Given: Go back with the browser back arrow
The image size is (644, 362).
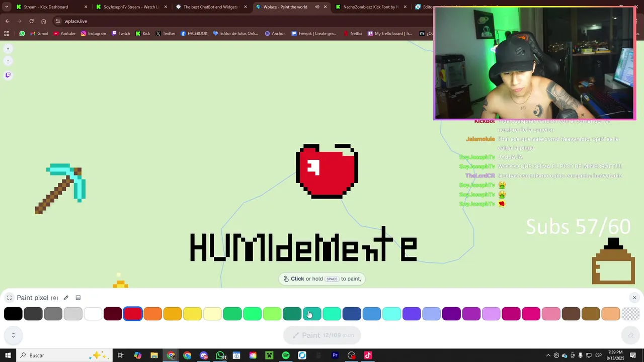Looking at the screenshot, I should click(7, 21).
